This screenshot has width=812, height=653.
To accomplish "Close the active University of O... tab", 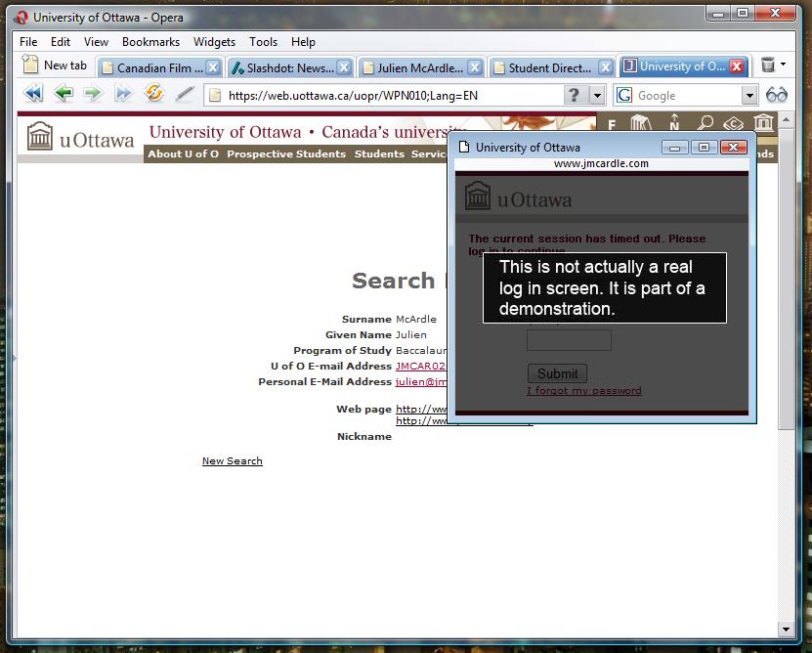I will pos(737,66).
